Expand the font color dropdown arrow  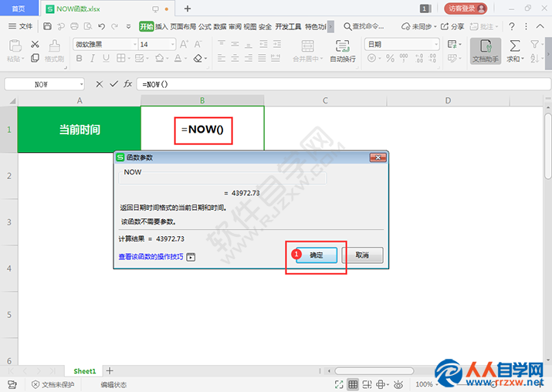tap(185, 59)
